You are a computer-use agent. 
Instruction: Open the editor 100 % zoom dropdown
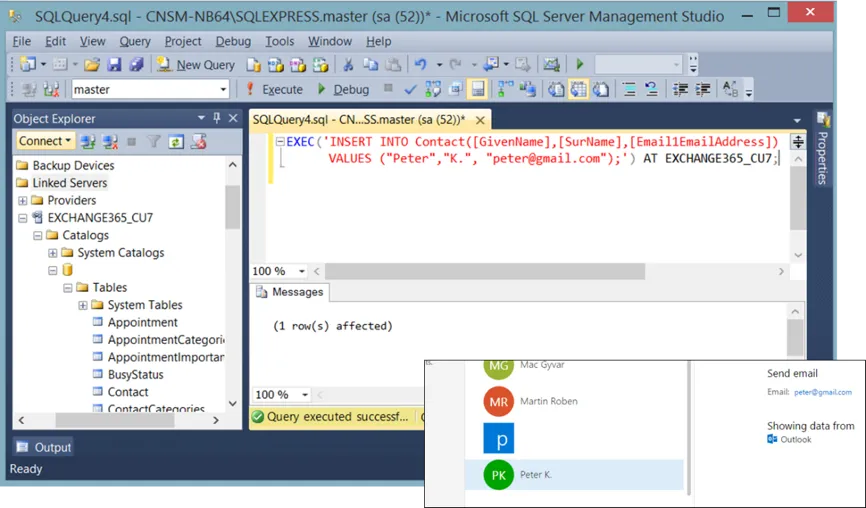pyautogui.click(x=302, y=271)
